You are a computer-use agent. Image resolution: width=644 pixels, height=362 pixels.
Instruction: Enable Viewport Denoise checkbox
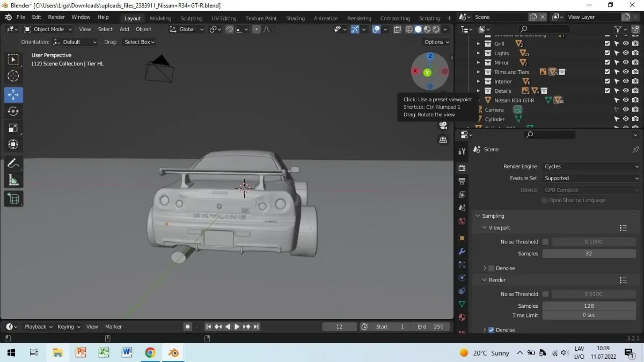(491, 268)
